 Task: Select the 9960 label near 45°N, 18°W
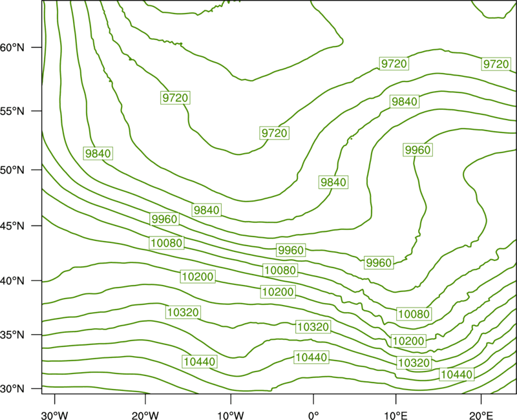tap(165, 219)
